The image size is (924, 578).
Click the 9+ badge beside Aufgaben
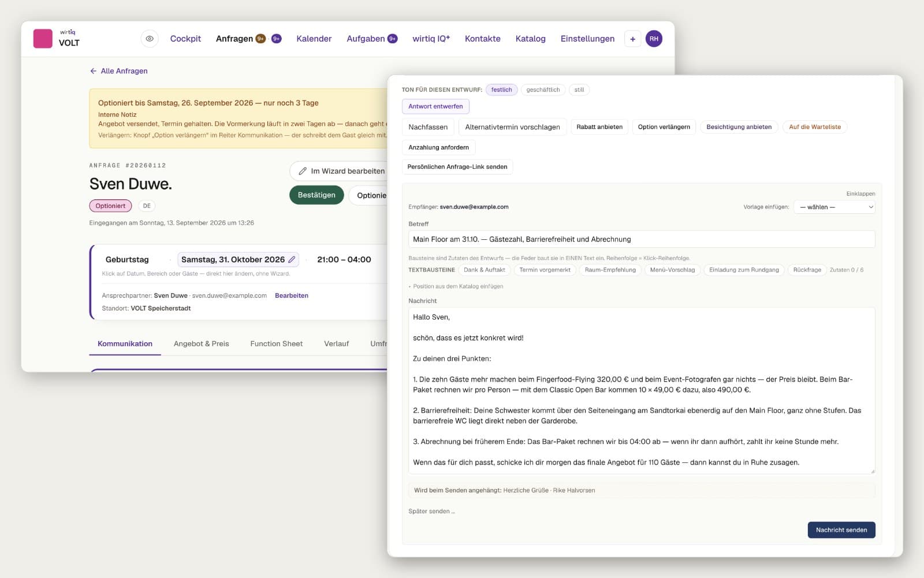pos(393,39)
